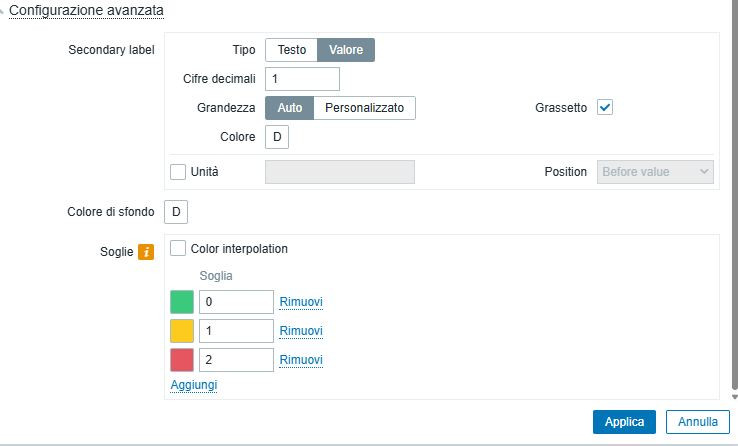Open the Colore di sfondo picker

176,212
